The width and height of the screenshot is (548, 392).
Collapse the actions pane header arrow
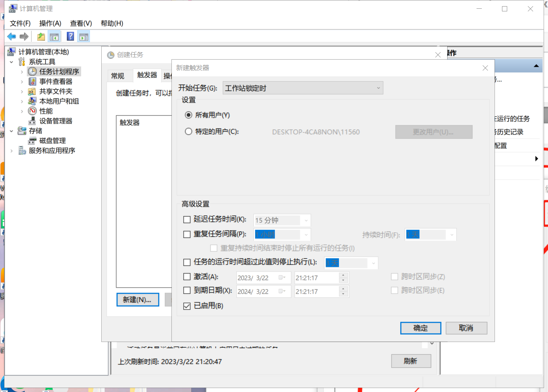click(x=536, y=66)
